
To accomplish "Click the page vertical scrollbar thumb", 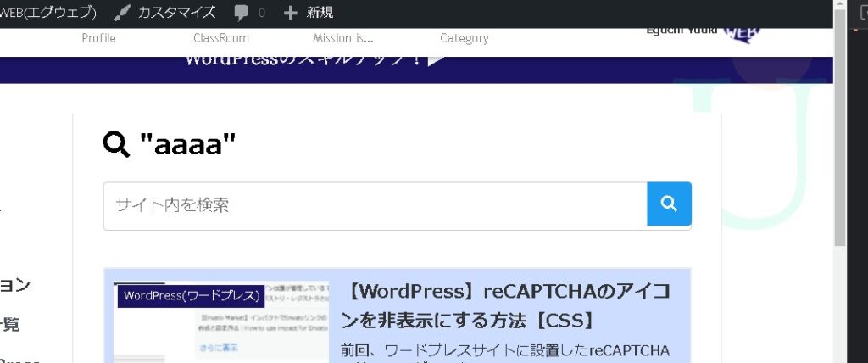I will point(840,127).
